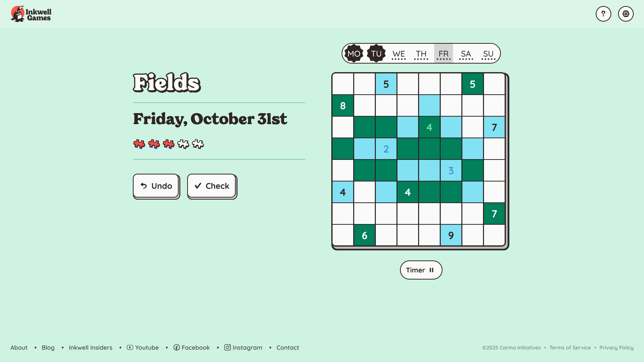Click the Youtube footer link

point(143,347)
